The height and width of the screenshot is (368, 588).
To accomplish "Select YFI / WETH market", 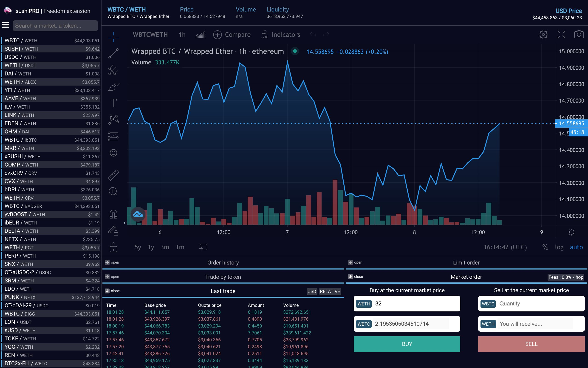I will pyautogui.click(x=51, y=90).
